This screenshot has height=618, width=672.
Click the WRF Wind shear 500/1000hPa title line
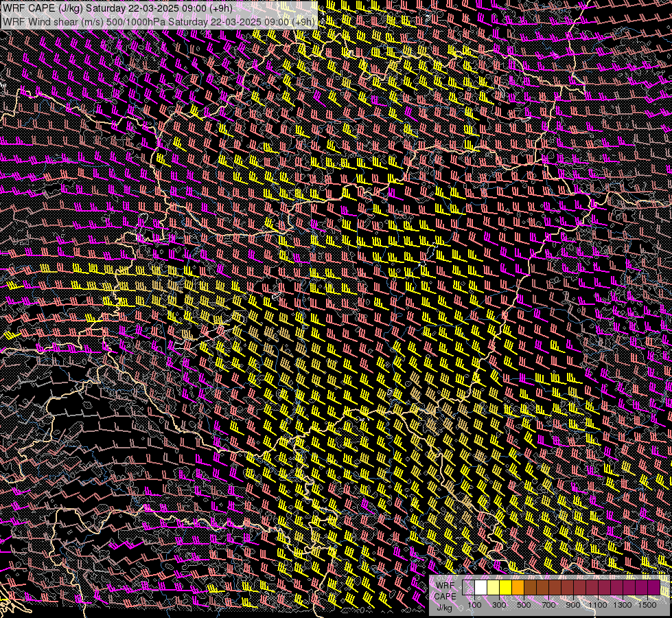(x=159, y=21)
